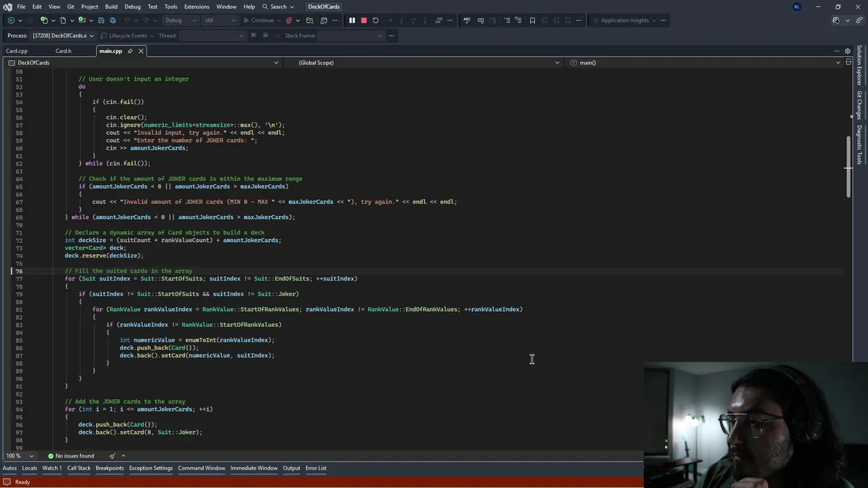This screenshot has width=868, height=488.
Task: Click the Save main.cpp floppy icon
Action: tap(101, 20)
